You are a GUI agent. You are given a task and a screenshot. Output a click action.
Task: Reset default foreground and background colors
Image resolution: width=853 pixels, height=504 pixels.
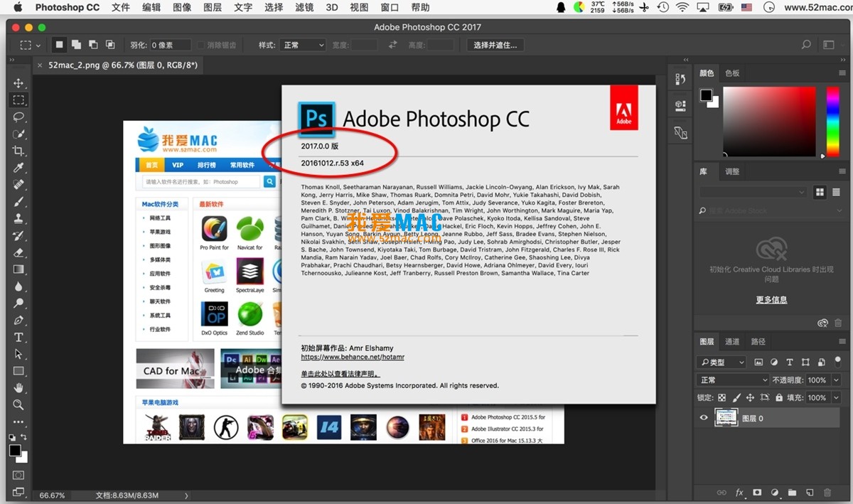coord(13,437)
